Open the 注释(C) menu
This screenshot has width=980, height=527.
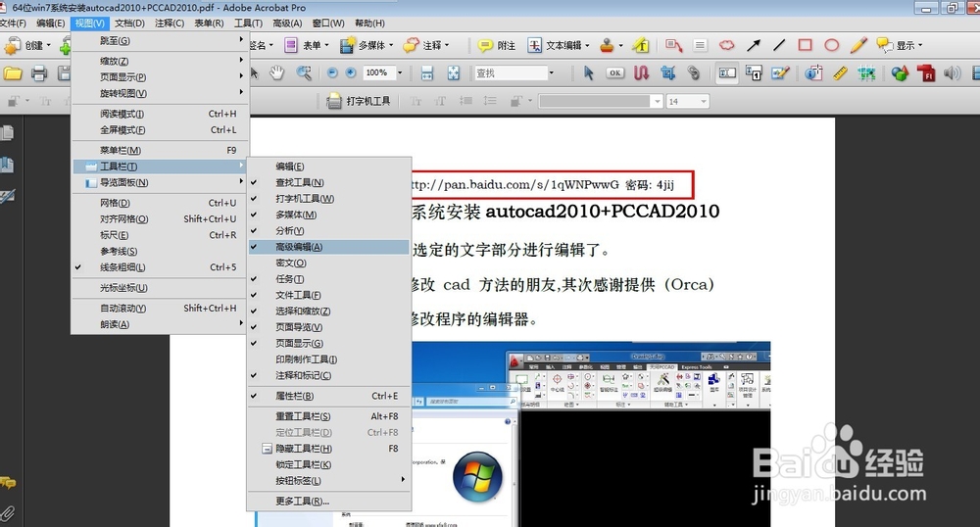tap(170, 24)
